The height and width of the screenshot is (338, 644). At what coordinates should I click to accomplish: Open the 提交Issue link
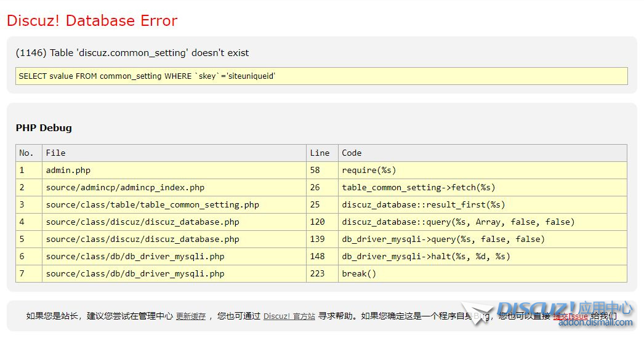click(x=571, y=316)
